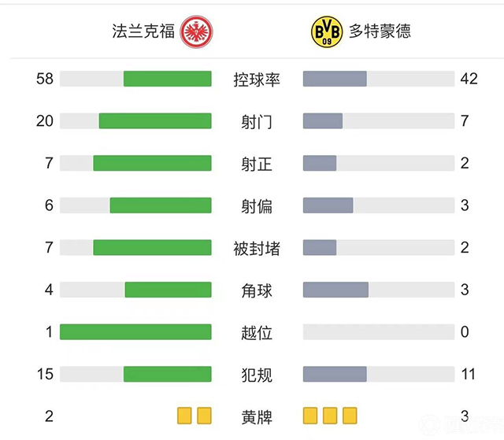
Task: Click Frankfurt's possession value 58
Action: [44, 79]
